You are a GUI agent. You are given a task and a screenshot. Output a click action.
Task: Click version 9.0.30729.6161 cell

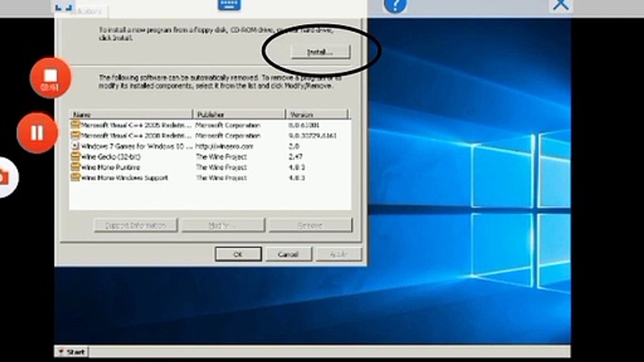312,136
